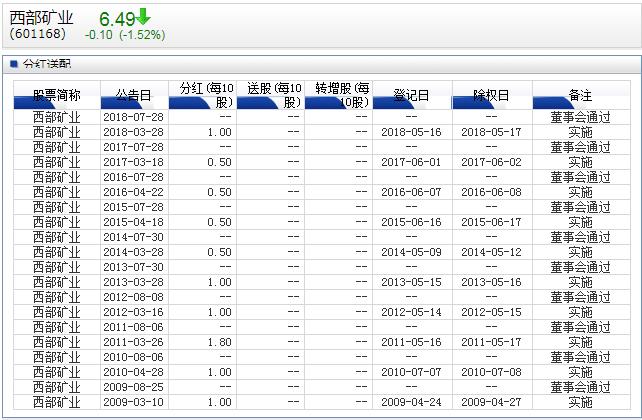Viewport: 642px width, 420px height.
Task: Click record date 2018-05-16
Action: point(411,132)
